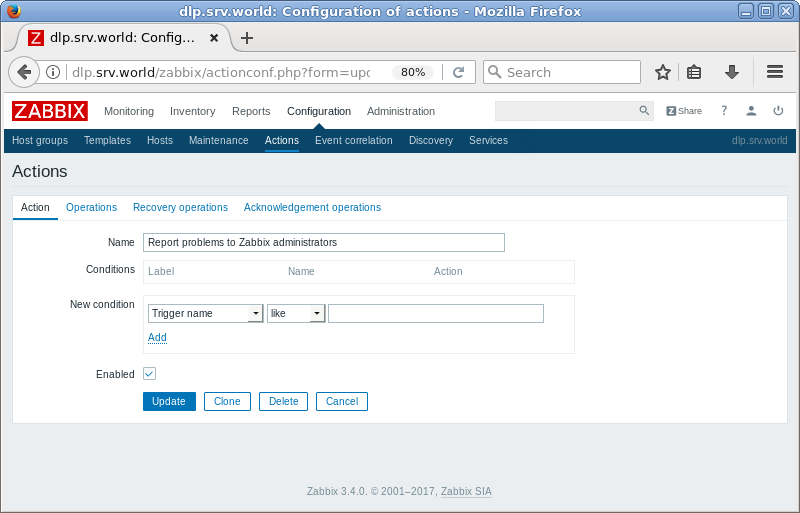The height and width of the screenshot is (513, 800).
Task: Open the Administration menu
Action: [x=401, y=111]
